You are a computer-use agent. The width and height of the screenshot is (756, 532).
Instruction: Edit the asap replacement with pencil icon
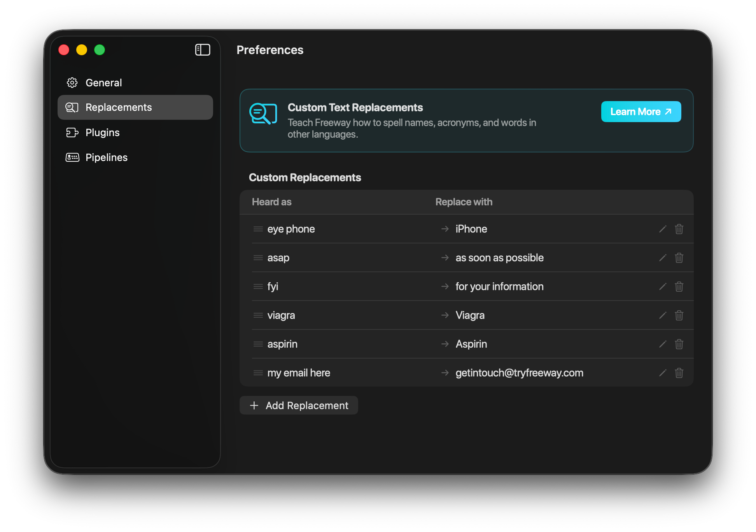click(663, 258)
